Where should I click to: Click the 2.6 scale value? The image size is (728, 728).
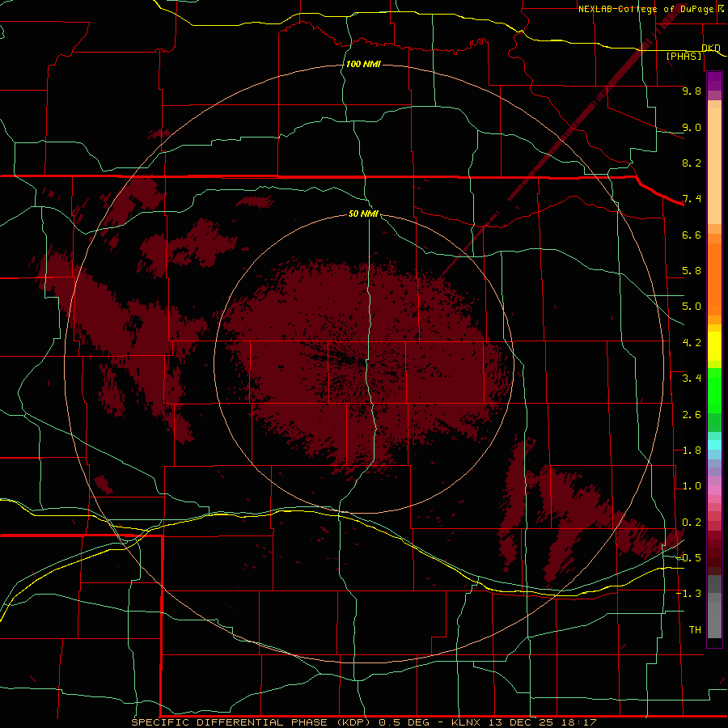click(692, 415)
